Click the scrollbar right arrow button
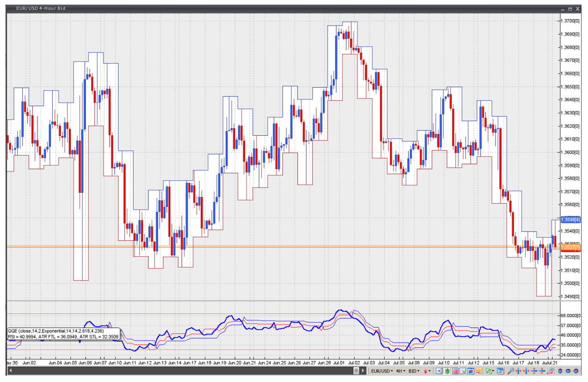588x382 pixels. click(x=364, y=371)
